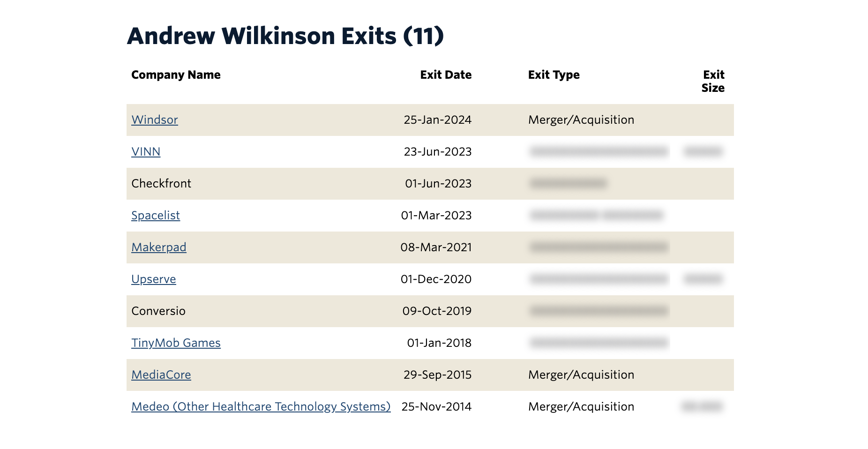Image resolution: width=868 pixels, height=449 pixels.
Task: Click the blurred exit type for VINN
Action: tap(599, 151)
